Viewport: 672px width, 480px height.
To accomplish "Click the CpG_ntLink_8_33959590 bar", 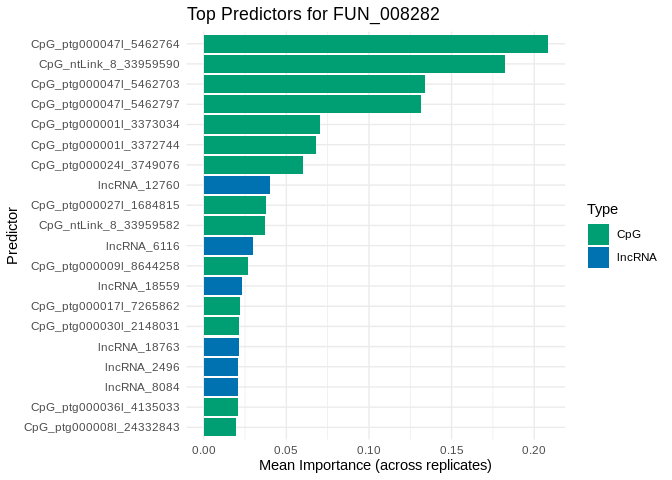I will pos(354,64).
